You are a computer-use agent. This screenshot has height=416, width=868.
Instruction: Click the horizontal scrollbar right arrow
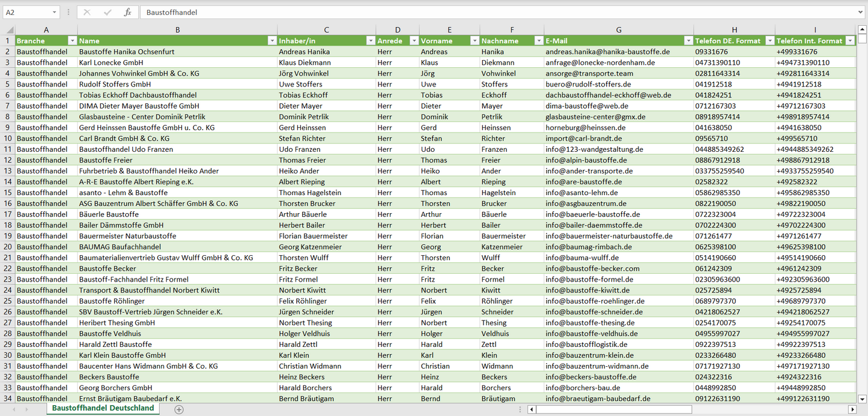(852, 409)
